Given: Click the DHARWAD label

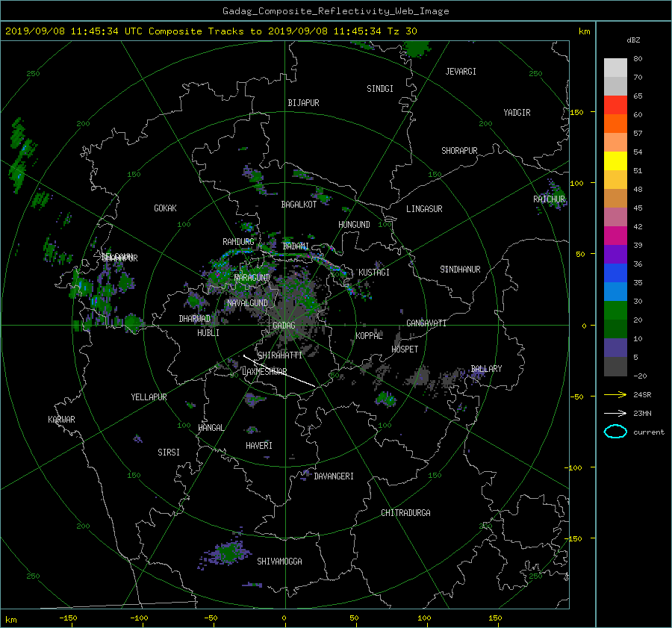Looking at the screenshot, I should tap(195, 319).
